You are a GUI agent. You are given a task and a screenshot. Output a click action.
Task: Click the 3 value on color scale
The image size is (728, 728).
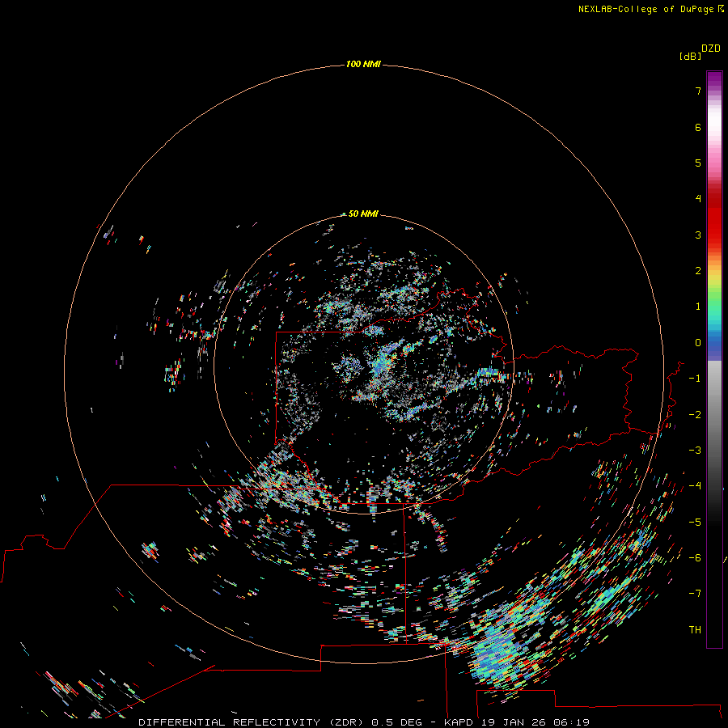point(698,235)
